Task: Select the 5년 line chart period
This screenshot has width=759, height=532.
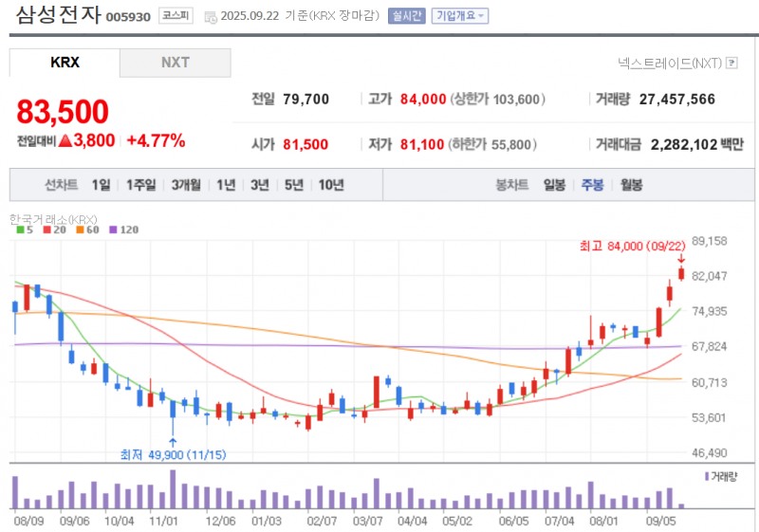Action: click(x=293, y=185)
